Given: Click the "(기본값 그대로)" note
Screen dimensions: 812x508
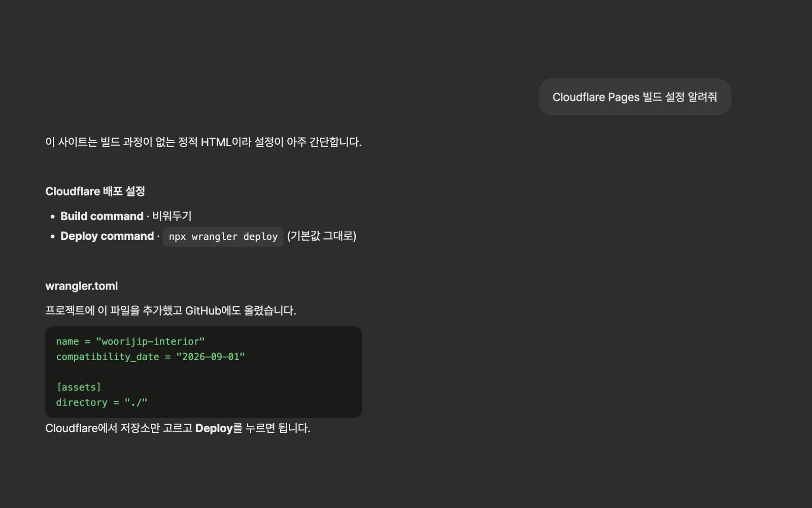Looking at the screenshot, I should (x=322, y=236).
